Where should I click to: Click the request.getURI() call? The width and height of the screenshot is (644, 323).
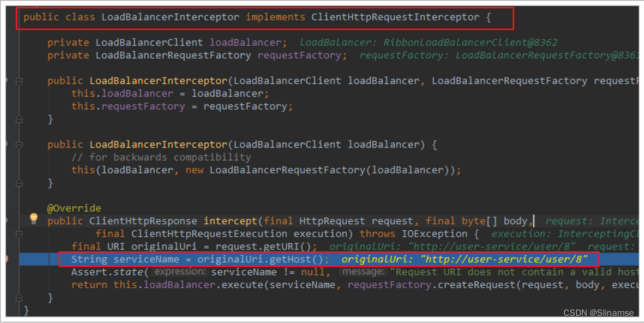click(263, 246)
